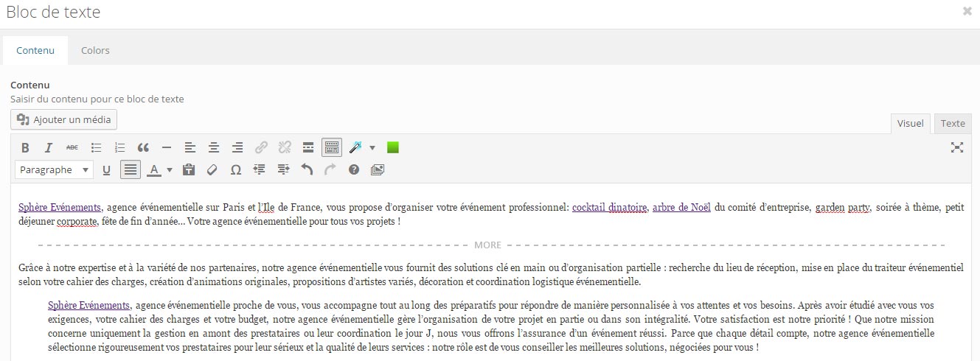
Task: Expand the magic wand shortcode dropdown
Action: click(372, 148)
